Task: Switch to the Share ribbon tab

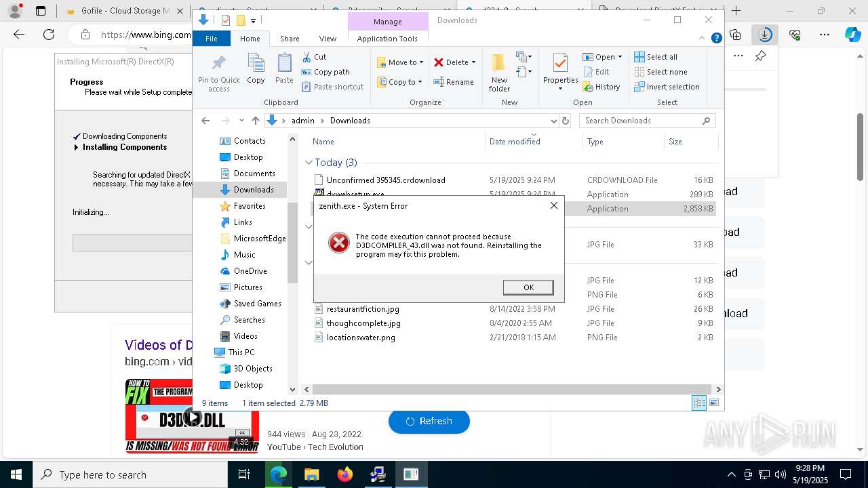Action: click(x=290, y=39)
